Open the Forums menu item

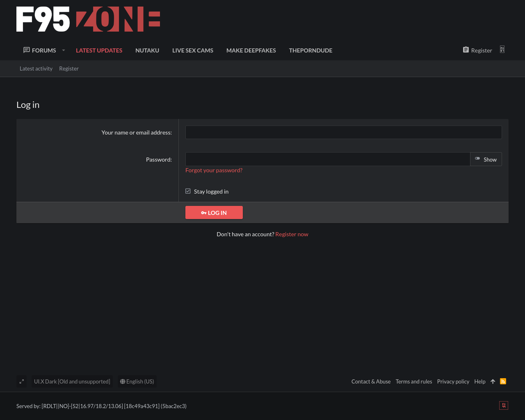40,50
